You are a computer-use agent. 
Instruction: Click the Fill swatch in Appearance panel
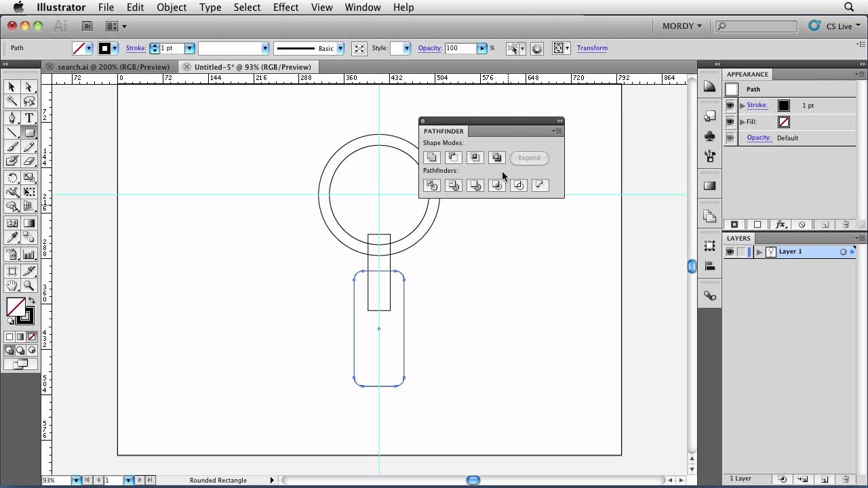[783, 121]
